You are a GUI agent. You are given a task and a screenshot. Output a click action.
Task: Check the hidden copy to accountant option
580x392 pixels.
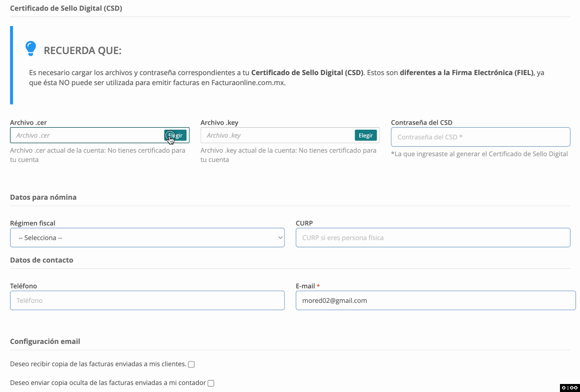211,382
